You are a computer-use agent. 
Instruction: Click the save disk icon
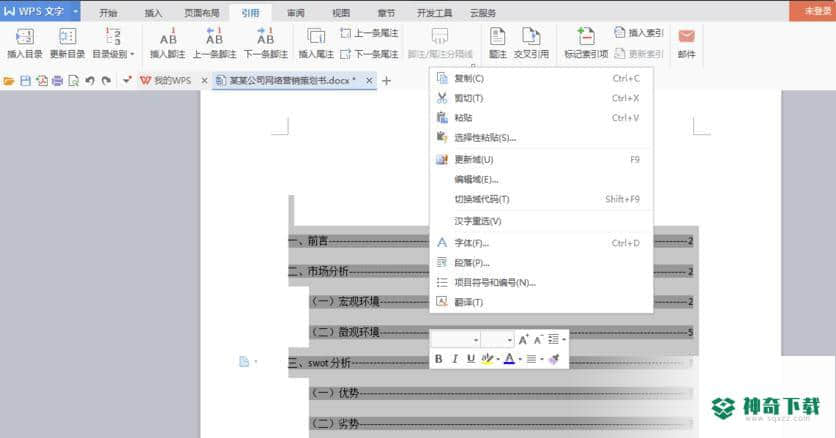pos(25,81)
